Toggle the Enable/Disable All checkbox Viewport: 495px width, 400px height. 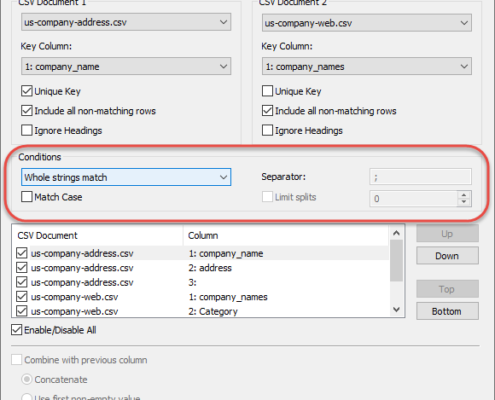(17, 330)
